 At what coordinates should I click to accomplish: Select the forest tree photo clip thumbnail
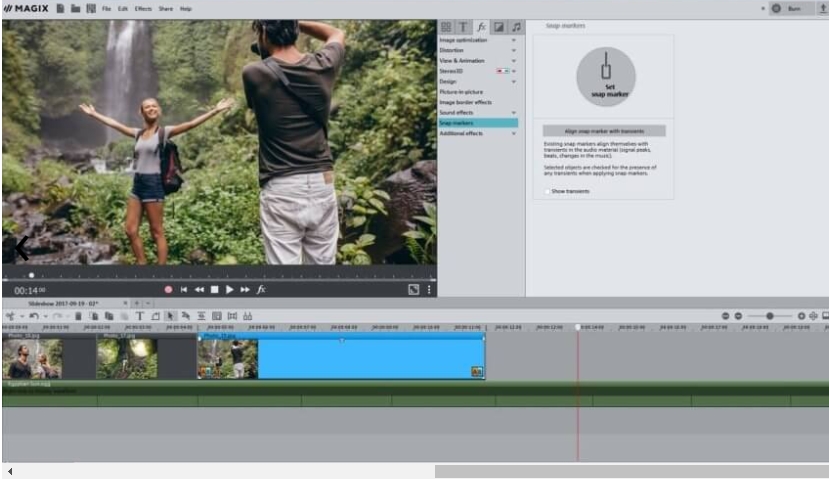(x=127, y=359)
